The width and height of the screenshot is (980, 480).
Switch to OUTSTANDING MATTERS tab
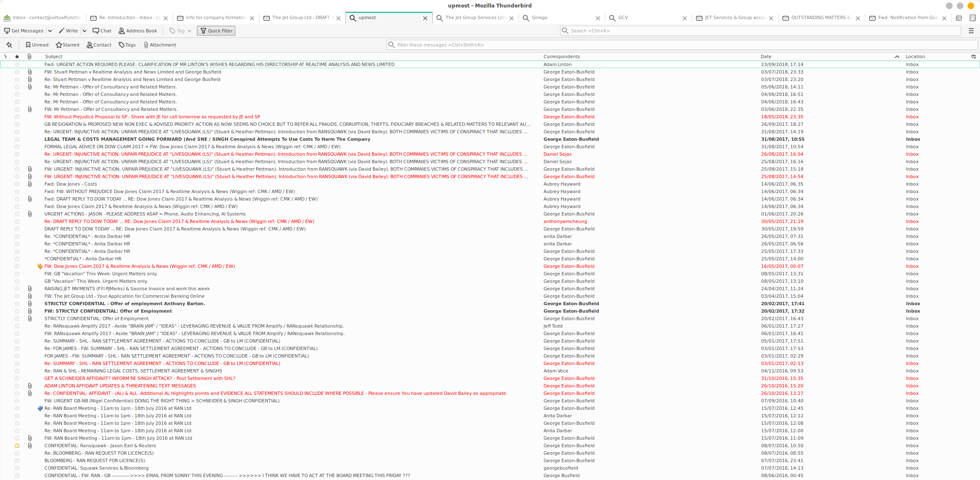coord(821,18)
